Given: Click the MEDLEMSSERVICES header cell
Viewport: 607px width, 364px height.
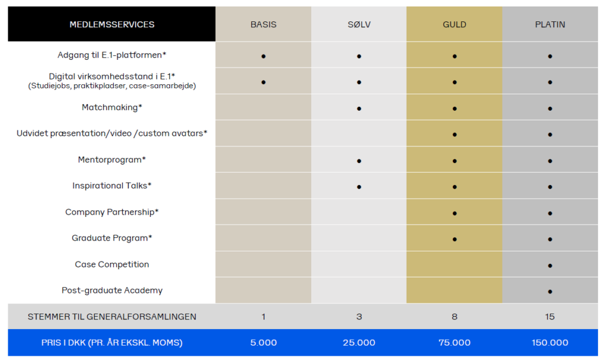Looking at the screenshot, I should click(x=111, y=24).
